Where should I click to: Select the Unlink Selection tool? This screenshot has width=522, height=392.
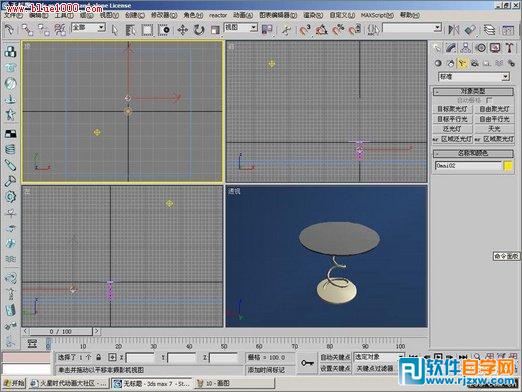tap(44, 30)
